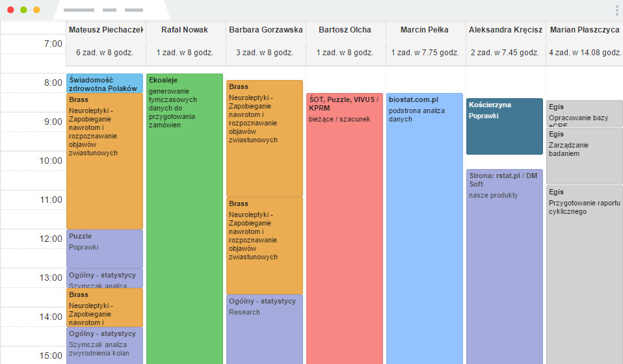This screenshot has width=623, height=364.
Task: Click the 15:00 time label
Action: 51,356
